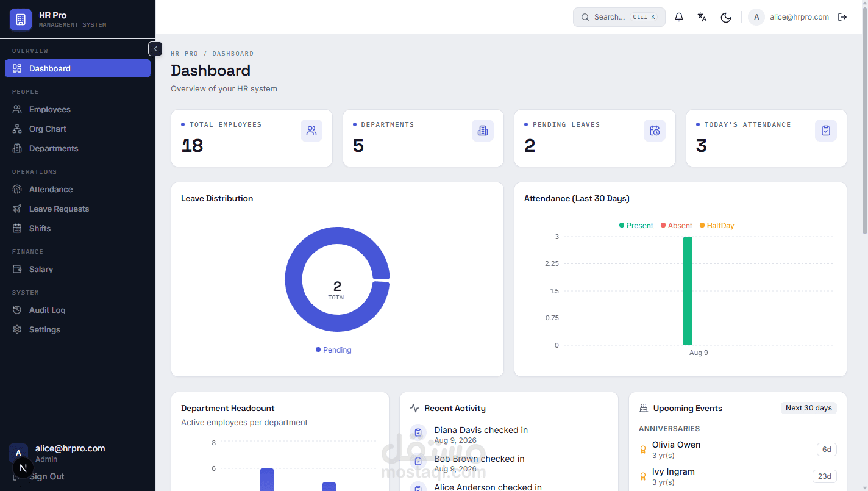Click the tallest blue Department Headcount bar

click(267, 479)
